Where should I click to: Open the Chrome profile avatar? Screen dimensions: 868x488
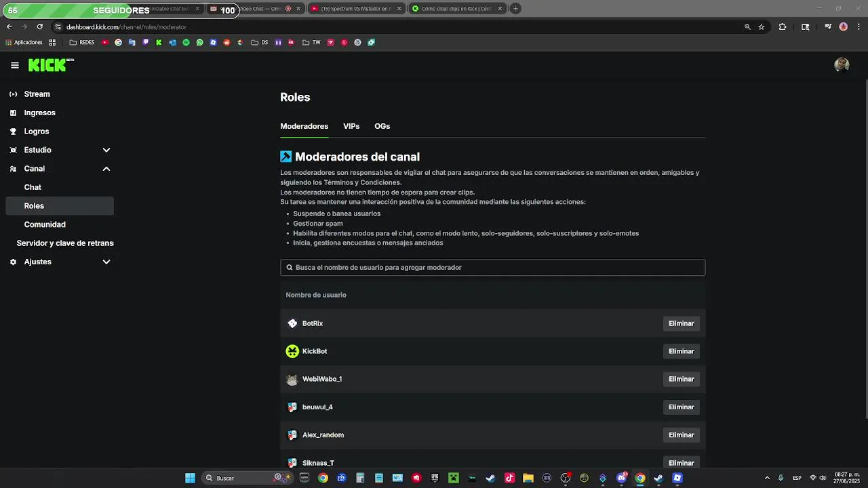(844, 27)
